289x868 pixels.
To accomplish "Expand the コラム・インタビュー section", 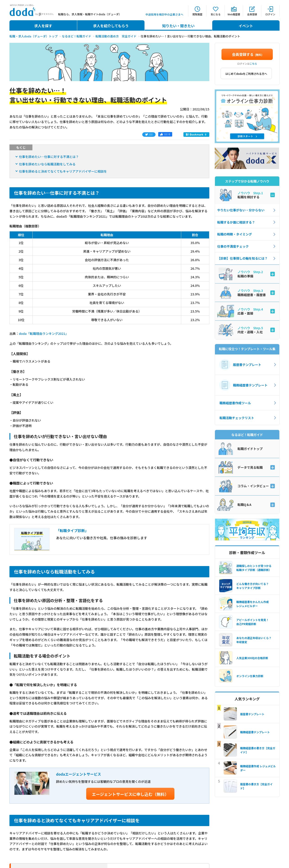I will (273, 486).
